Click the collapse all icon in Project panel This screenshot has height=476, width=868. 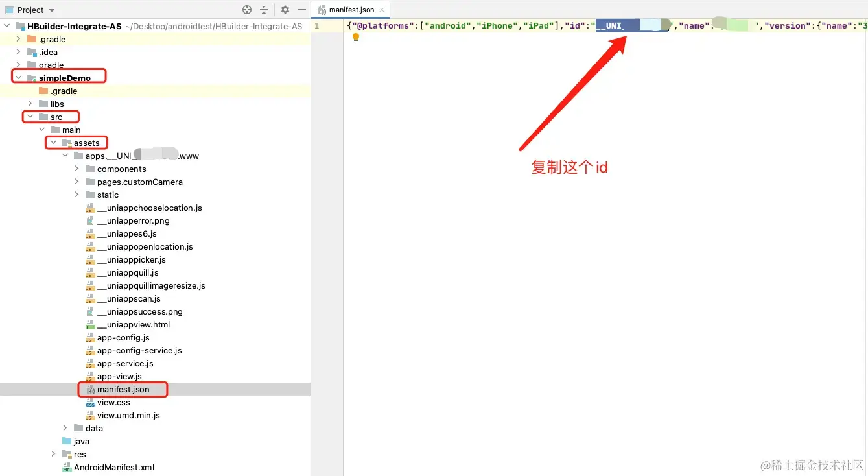[264, 10]
